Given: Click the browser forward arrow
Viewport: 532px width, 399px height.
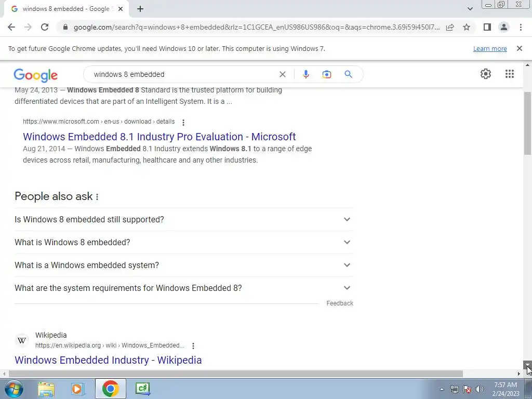Looking at the screenshot, I should 28,27.
